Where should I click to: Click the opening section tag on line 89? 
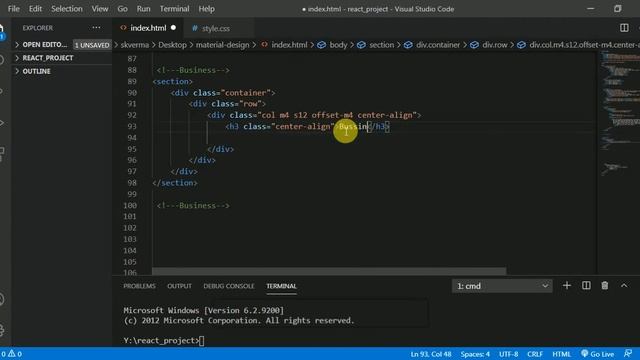(x=172, y=82)
